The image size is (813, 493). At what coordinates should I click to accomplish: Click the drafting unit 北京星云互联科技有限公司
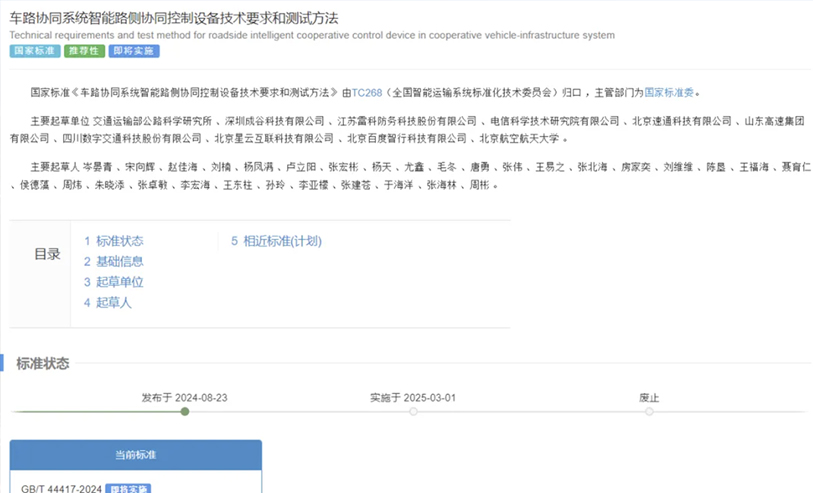coord(274,138)
